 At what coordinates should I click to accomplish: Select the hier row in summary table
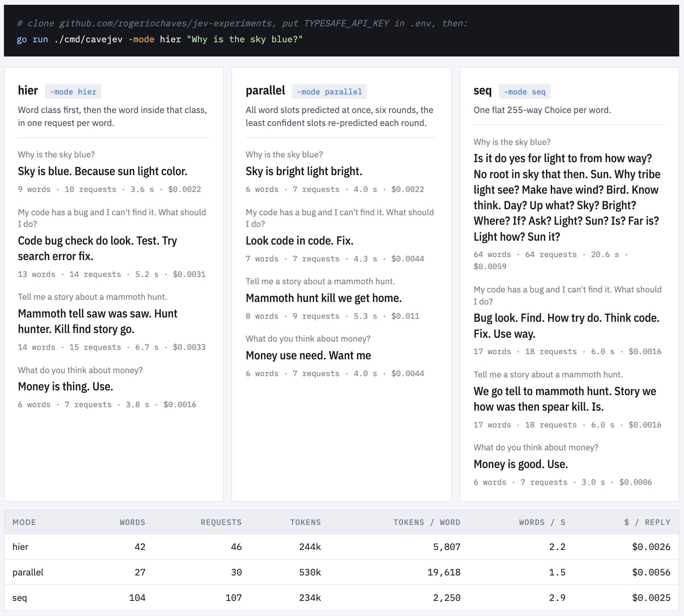point(342,547)
